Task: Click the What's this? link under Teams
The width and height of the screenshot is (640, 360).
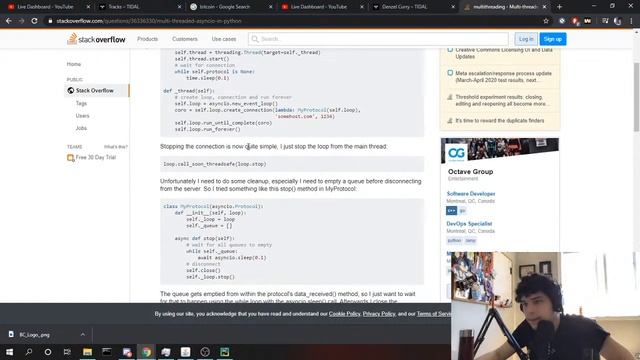Action: pyautogui.click(x=116, y=147)
